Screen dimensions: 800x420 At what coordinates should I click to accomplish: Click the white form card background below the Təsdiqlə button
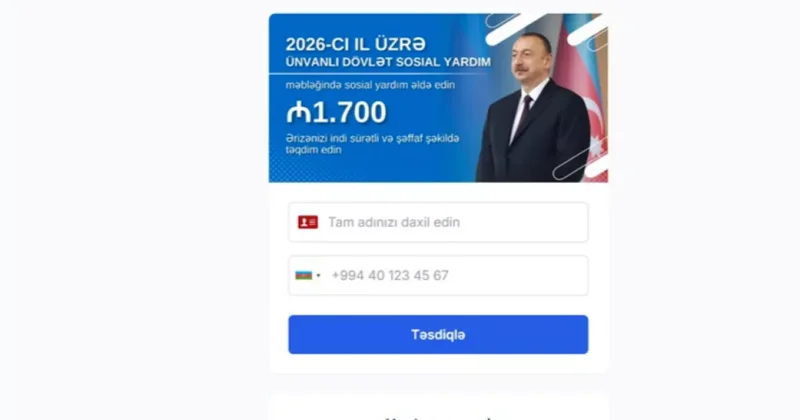pyautogui.click(x=438, y=363)
